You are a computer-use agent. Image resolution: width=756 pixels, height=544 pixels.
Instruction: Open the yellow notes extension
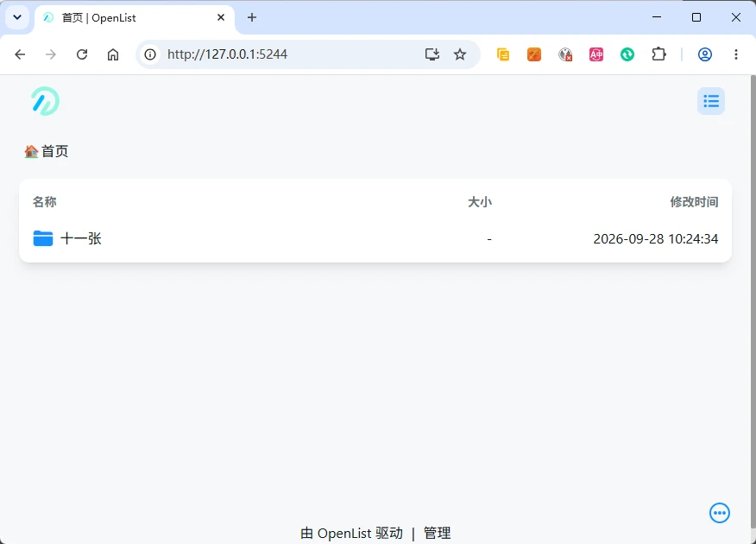(503, 54)
